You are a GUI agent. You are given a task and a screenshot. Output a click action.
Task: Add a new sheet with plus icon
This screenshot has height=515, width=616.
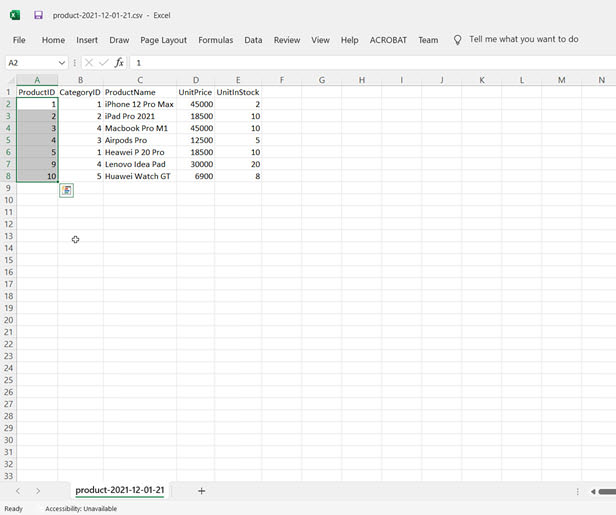(x=202, y=491)
